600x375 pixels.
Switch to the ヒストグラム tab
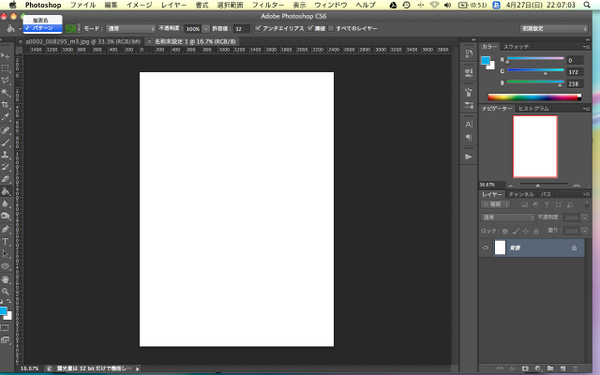point(533,109)
